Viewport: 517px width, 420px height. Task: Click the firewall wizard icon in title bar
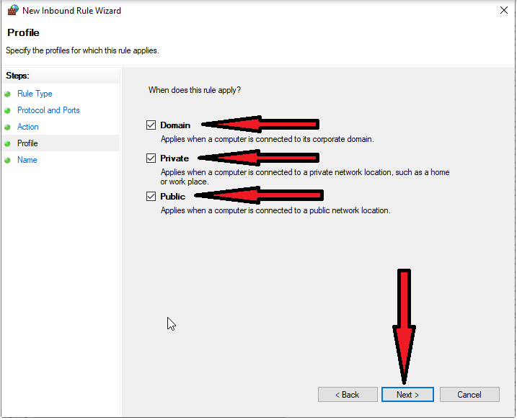(x=12, y=11)
